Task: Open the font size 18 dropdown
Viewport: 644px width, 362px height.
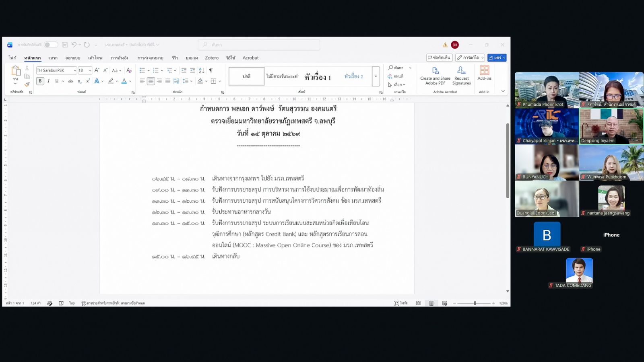Action: click(x=90, y=70)
